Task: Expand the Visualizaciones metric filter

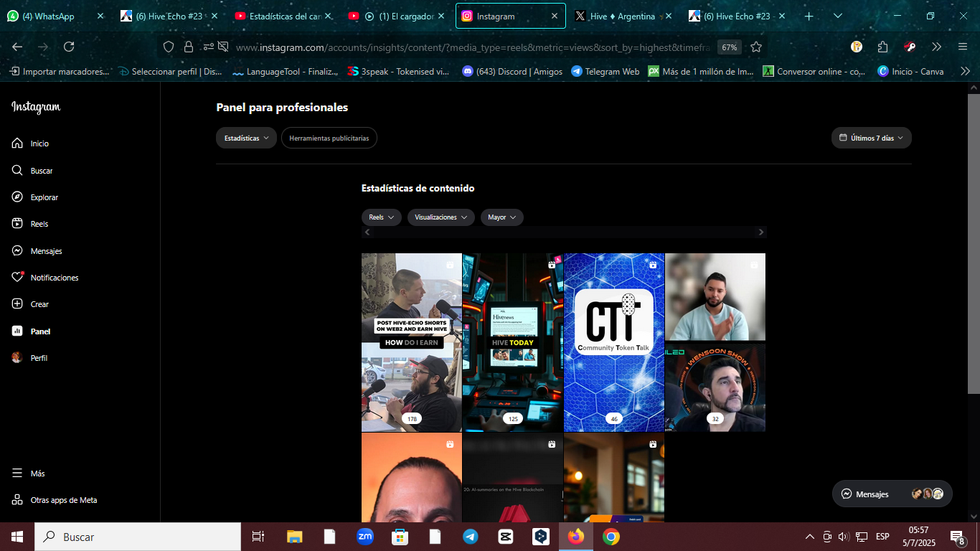Action: [441, 217]
